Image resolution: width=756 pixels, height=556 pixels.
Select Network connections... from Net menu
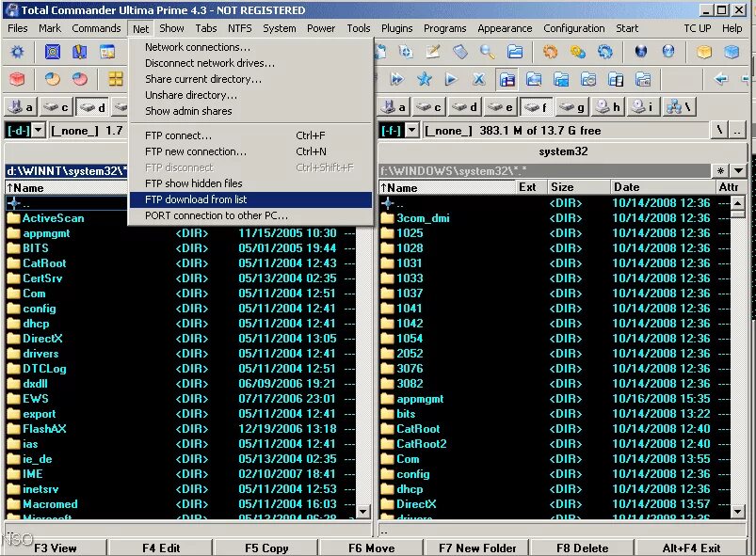pyautogui.click(x=250, y=47)
